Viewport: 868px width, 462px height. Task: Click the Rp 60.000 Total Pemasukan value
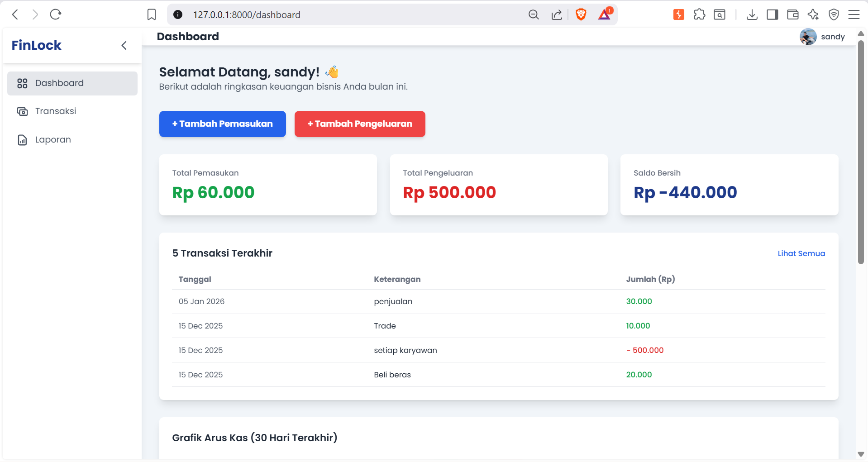(213, 193)
